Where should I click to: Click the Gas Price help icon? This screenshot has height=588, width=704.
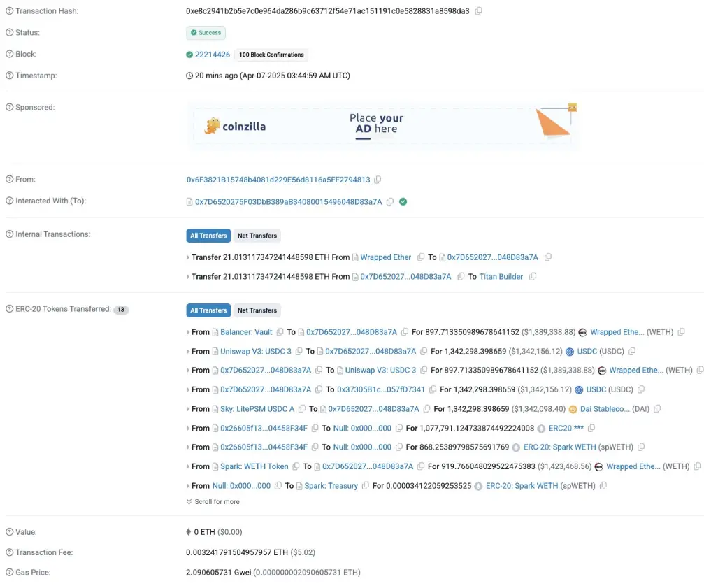pos(9,573)
